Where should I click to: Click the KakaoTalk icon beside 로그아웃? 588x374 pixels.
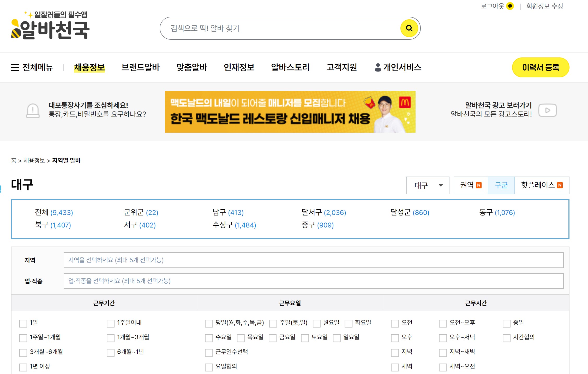click(510, 6)
